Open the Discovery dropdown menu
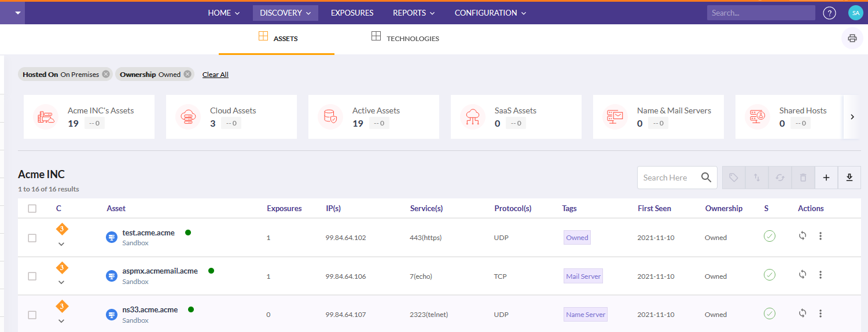Image resolution: width=868 pixels, height=332 pixels. coord(285,13)
